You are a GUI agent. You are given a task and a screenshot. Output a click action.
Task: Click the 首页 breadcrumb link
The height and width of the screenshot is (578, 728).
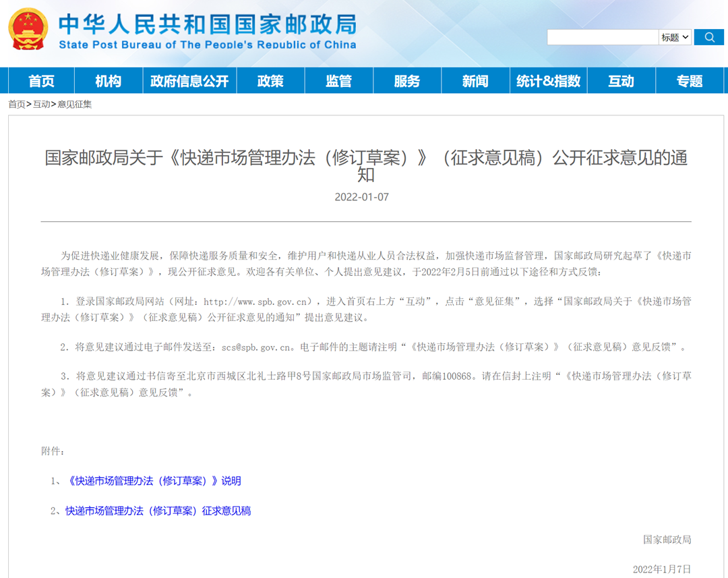17,105
